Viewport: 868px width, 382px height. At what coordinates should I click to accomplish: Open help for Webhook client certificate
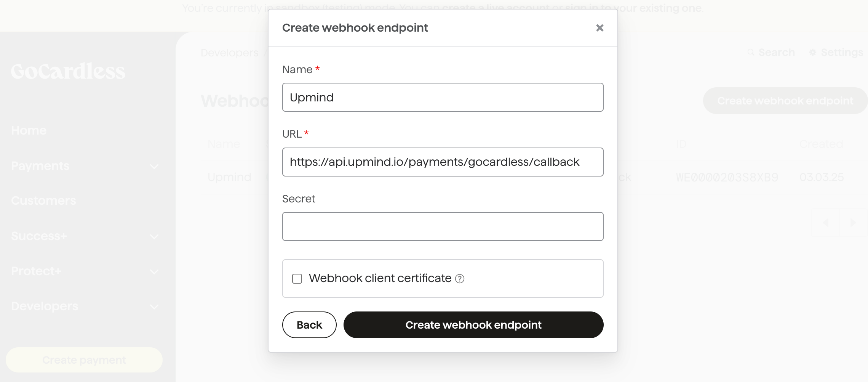[460, 279]
